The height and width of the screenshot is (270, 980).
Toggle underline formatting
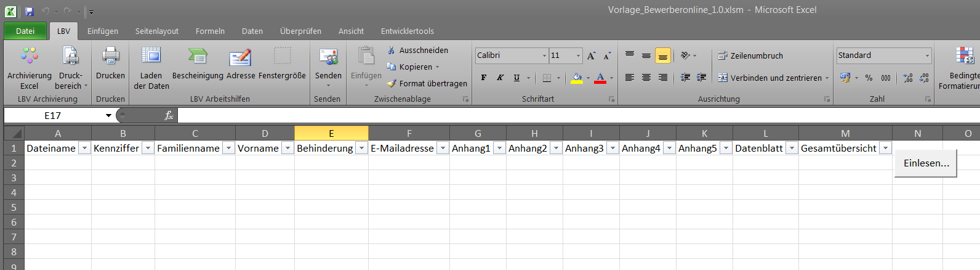tap(516, 78)
